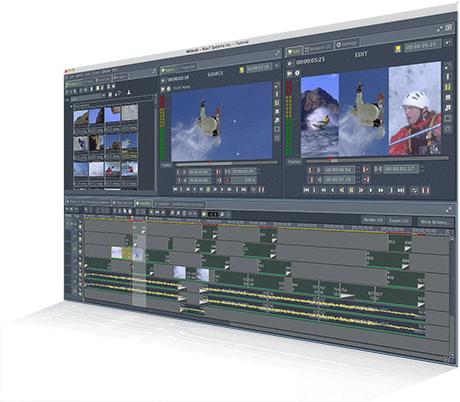Expand the Source panel with diagonal arrows
This screenshot has height=402, width=460.
click(277, 53)
